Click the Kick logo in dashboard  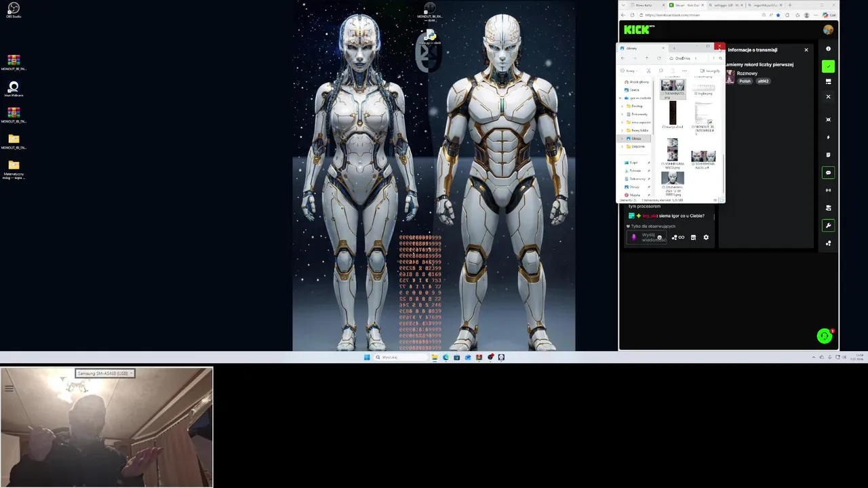(638, 29)
